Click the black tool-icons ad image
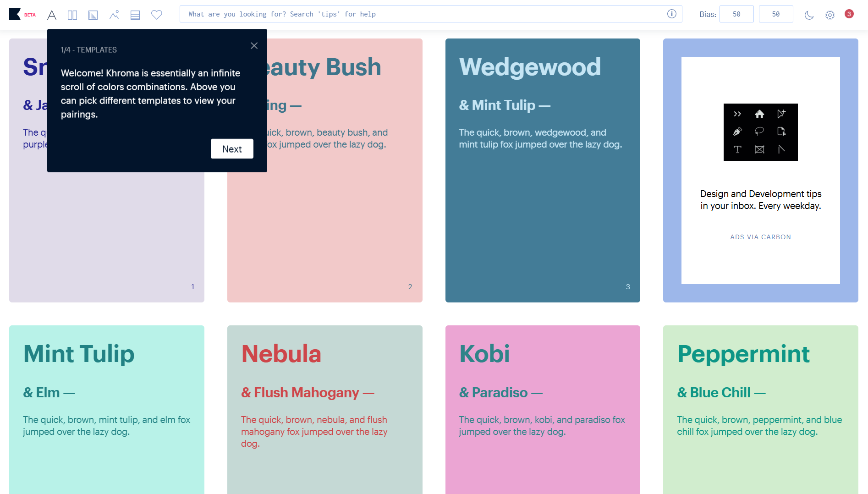 [x=761, y=132]
